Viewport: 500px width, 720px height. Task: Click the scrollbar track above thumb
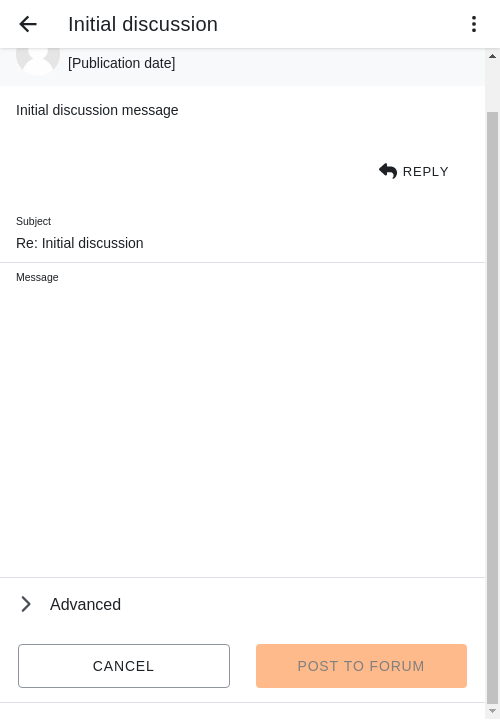tap(492, 87)
